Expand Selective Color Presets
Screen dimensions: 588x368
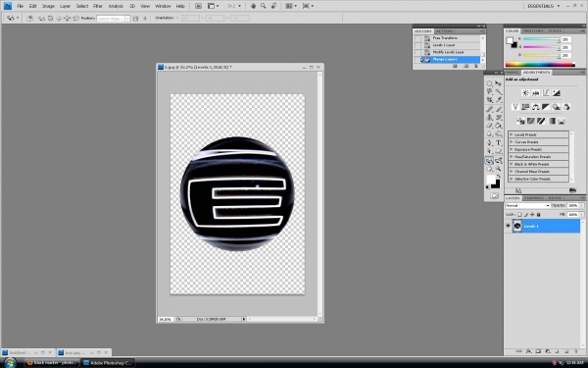tap(512, 179)
